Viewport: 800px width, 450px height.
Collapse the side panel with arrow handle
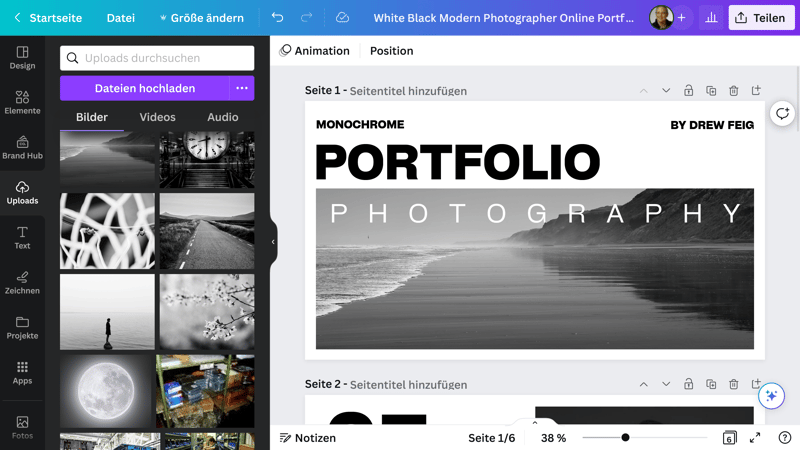(273, 241)
